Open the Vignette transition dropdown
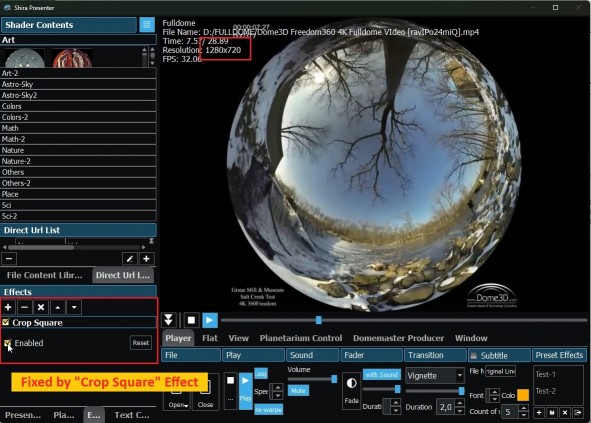 pos(435,375)
